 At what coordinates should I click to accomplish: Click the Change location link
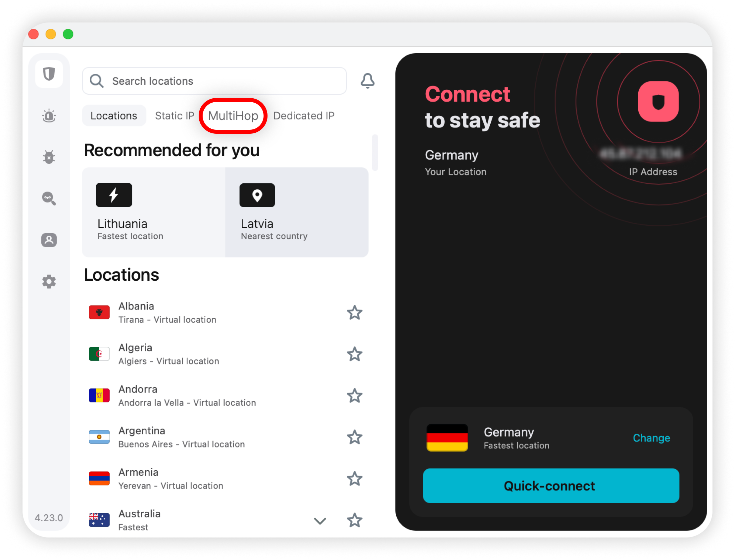[x=651, y=438]
